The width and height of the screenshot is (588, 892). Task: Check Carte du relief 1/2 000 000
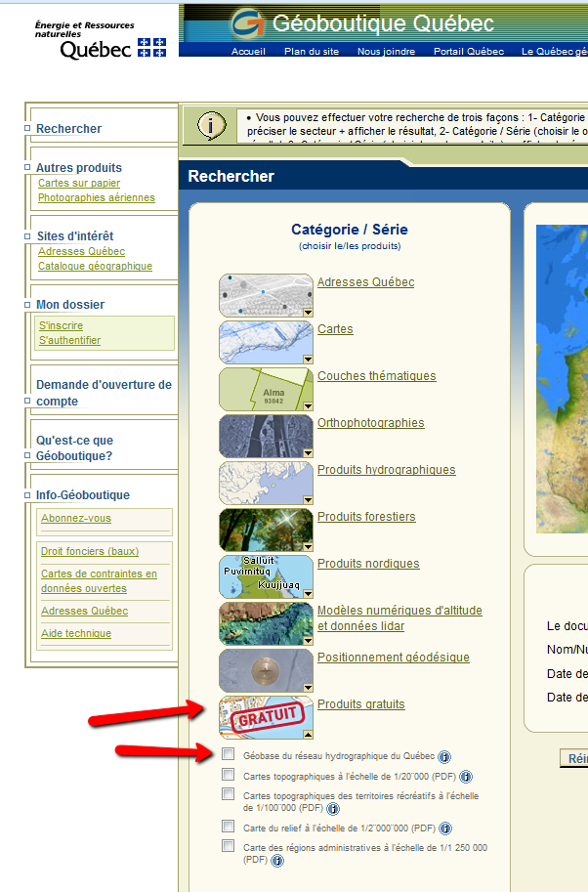tap(228, 826)
